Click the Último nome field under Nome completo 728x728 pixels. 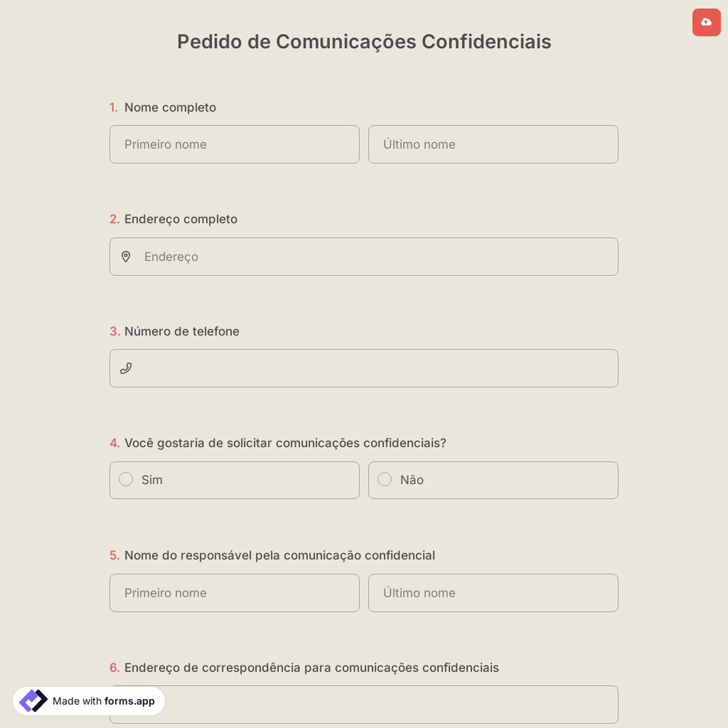click(493, 144)
